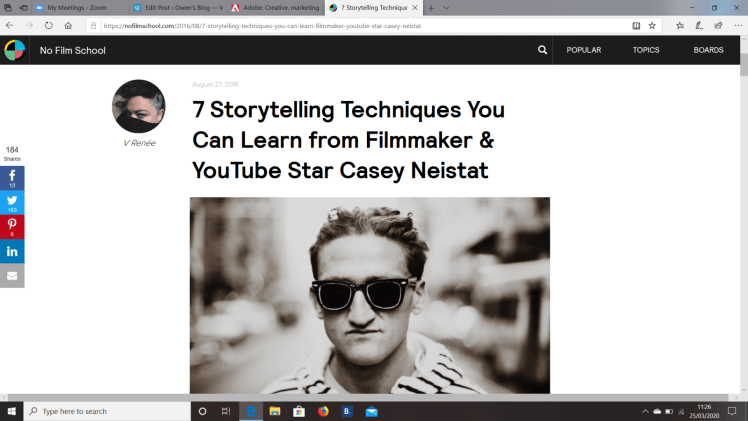Refresh the page in the browser
Image resolution: width=748 pixels, height=421 pixels.
coord(48,25)
